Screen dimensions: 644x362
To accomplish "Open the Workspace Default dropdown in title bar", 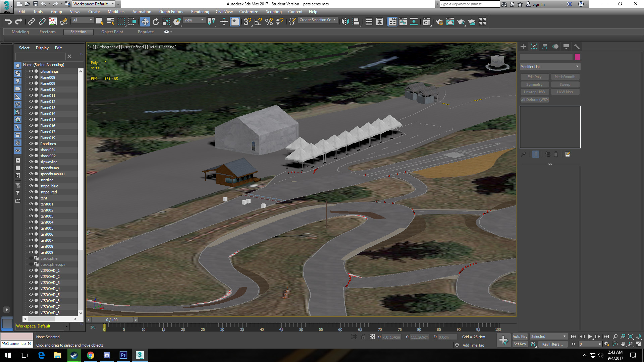I will click(94, 4).
